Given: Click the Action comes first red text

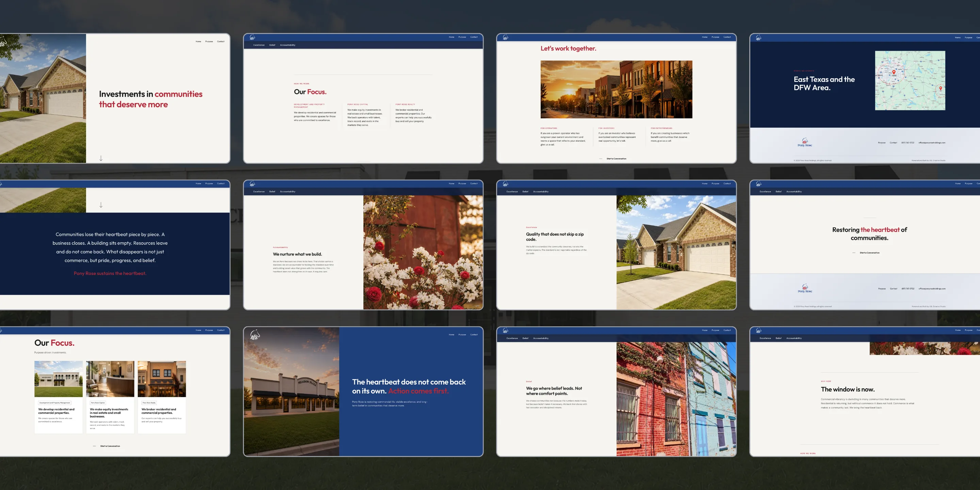Looking at the screenshot, I should click(419, 391).
